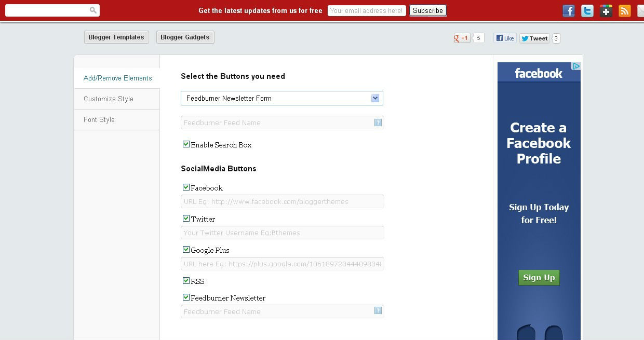Image resolution: width=644 pixels, height=340 pixels.
Task: Uncheck the Twitter checkbox
Action: 186,219
